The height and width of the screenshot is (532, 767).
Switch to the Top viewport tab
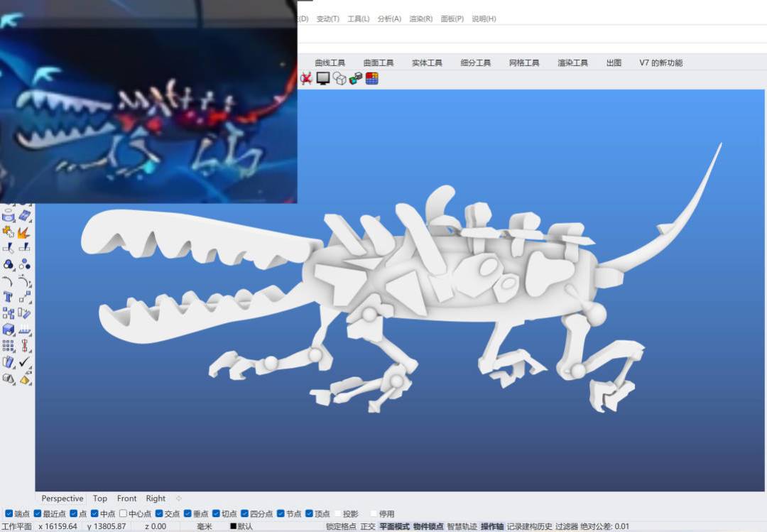pos(100,498)
